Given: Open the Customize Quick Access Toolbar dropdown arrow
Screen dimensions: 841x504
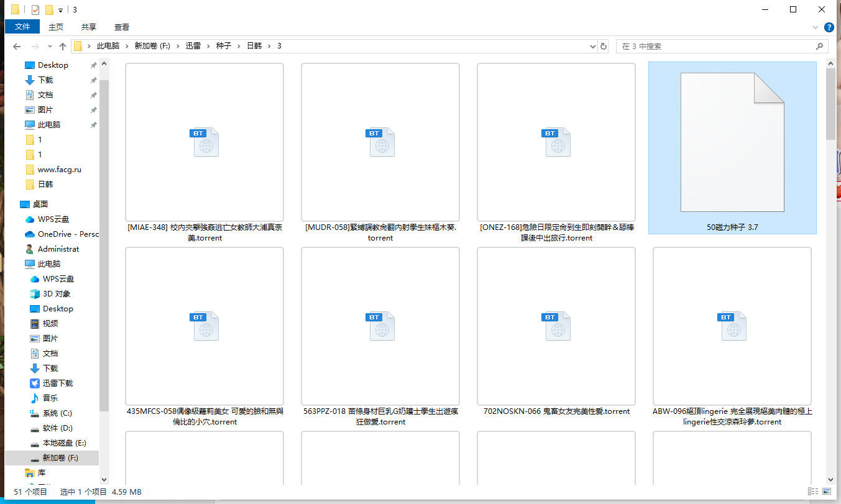Looking at the screenshot, I should [60, 11].
